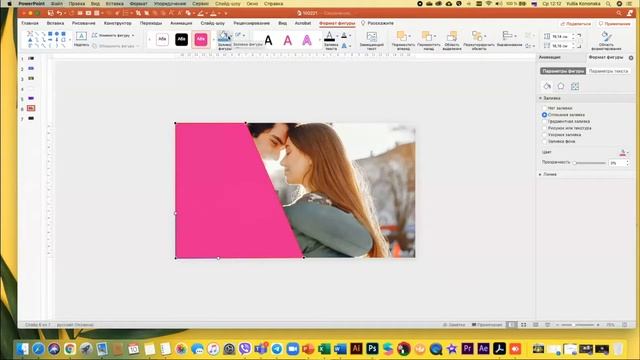Select the Size & Properties icon in pane
Viewport: 640px width, 360px height.
(x=575, y=86)
